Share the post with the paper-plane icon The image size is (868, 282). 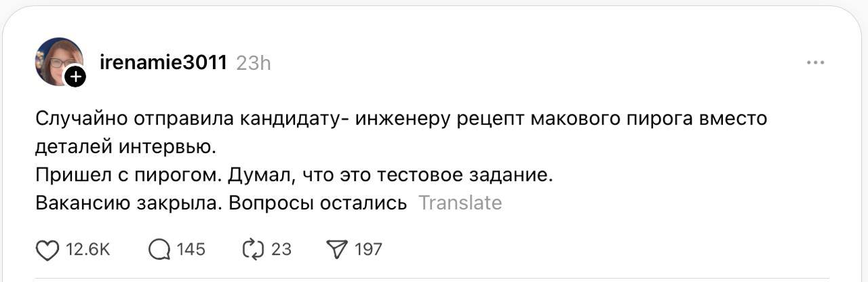pos(337,250)
